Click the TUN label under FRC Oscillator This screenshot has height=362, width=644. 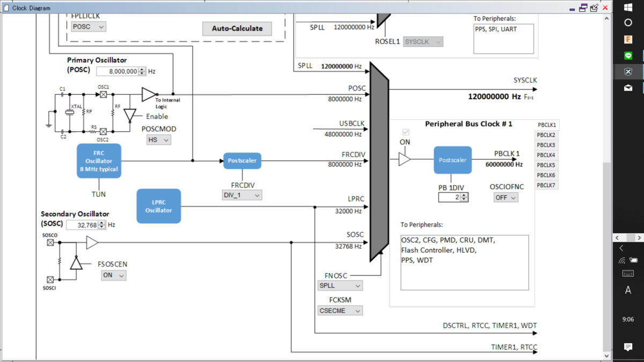coord(99,194)
